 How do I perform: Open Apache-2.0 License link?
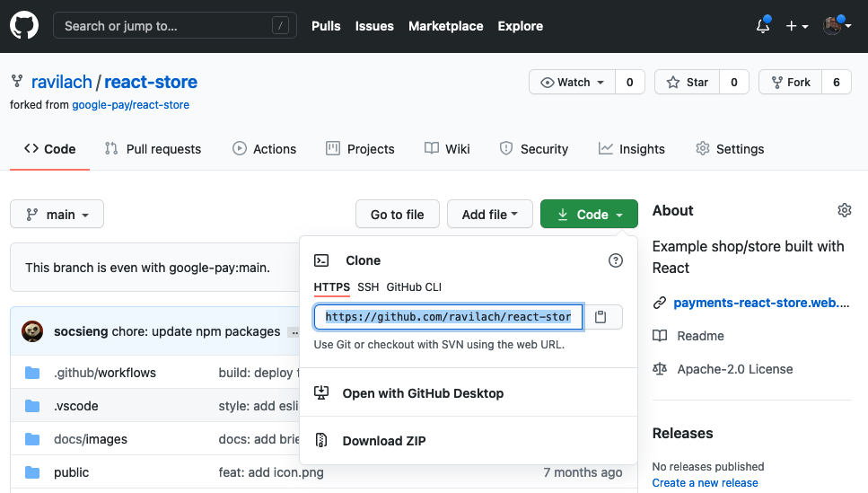[x=734, y=369]
